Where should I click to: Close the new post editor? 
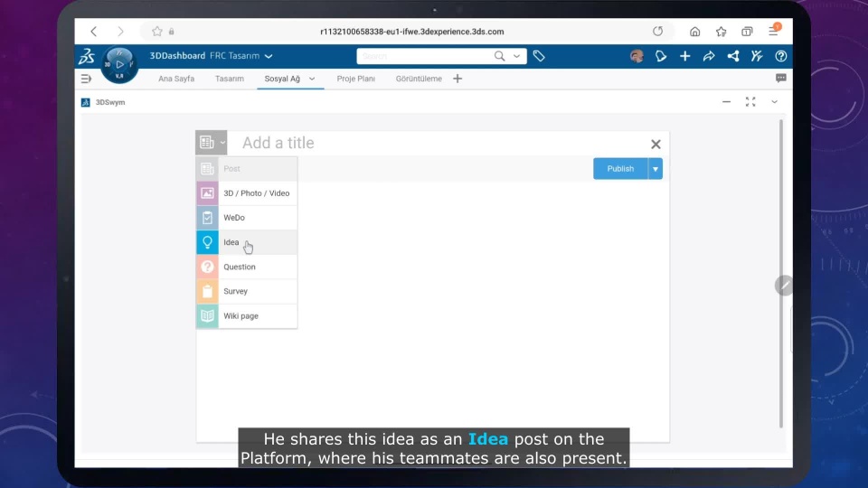(x=656, y=144)
